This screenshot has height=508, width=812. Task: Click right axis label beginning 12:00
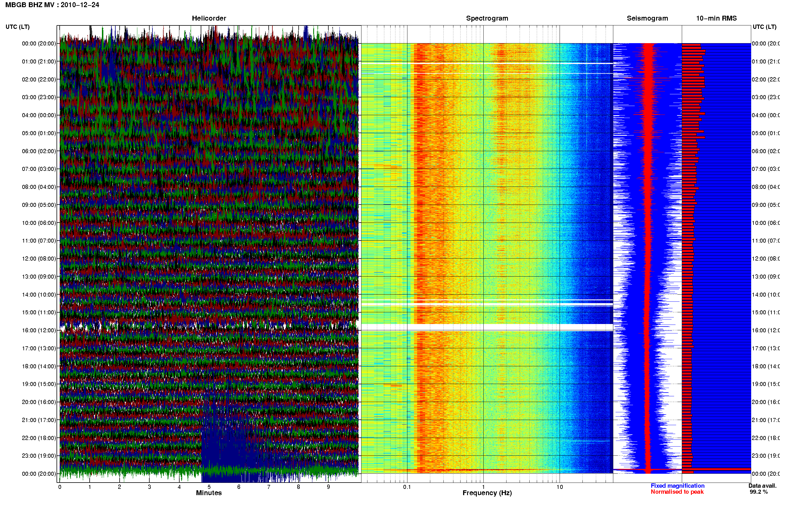pyautogui.click(x=766, y=259)
